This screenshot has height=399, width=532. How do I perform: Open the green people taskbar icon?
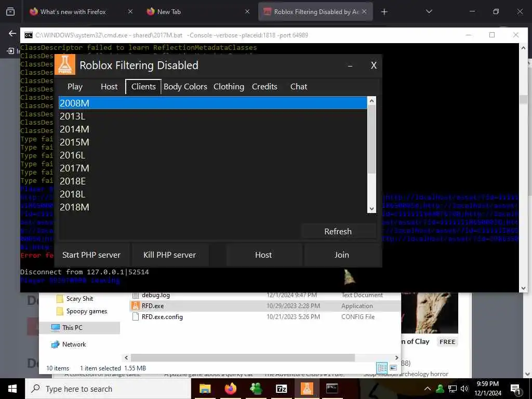click(x=256, y=389)
